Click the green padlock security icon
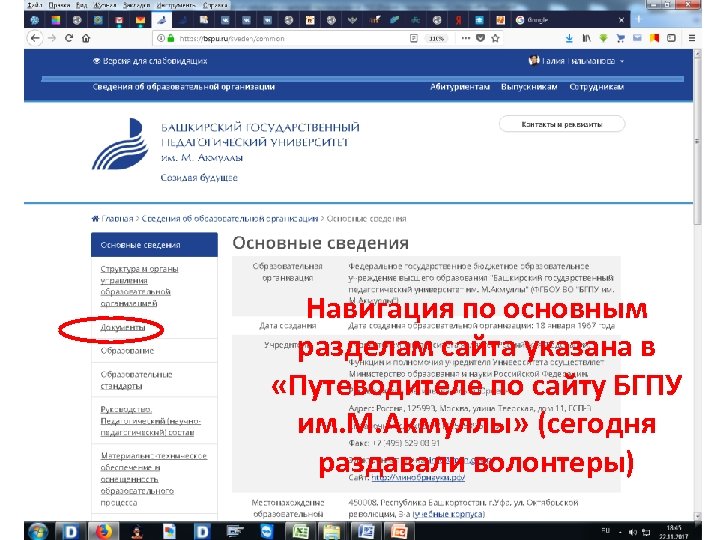Viewport: 720px width, 540px height. tap(171, 39)
